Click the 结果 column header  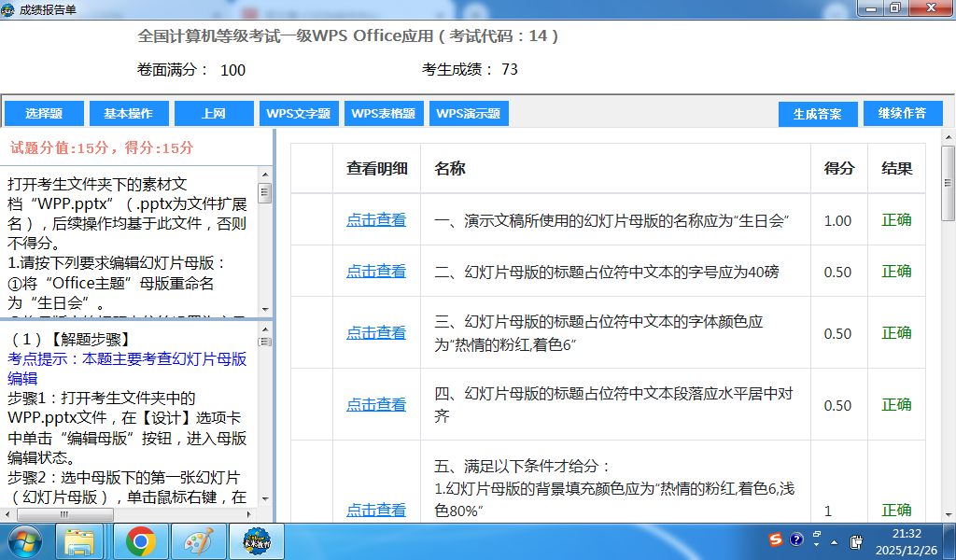897,169
